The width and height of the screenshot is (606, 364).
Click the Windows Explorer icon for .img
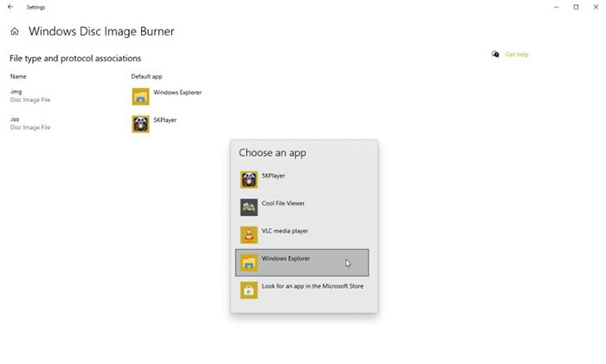[140, 96]
